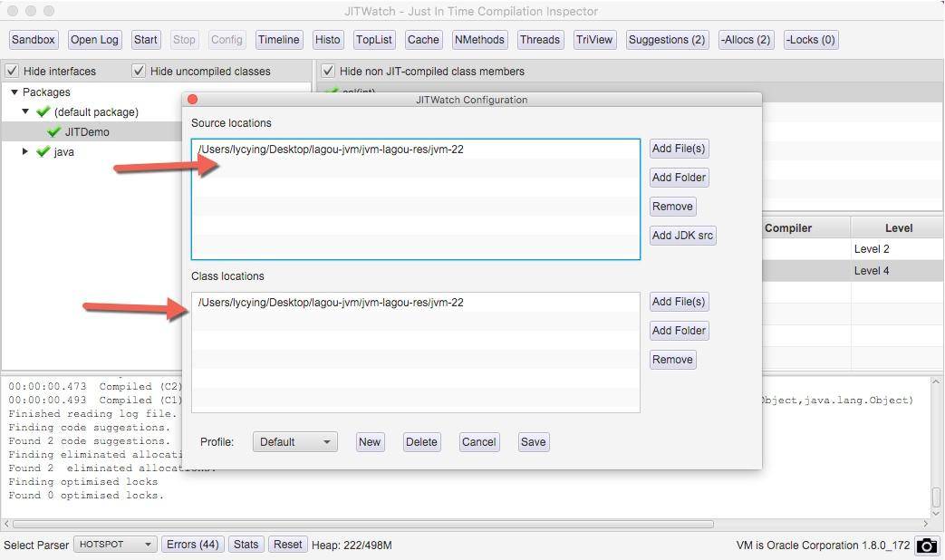Select the source location path entry
The width and height of the screenshot is (945, 560).
[331, 150]
